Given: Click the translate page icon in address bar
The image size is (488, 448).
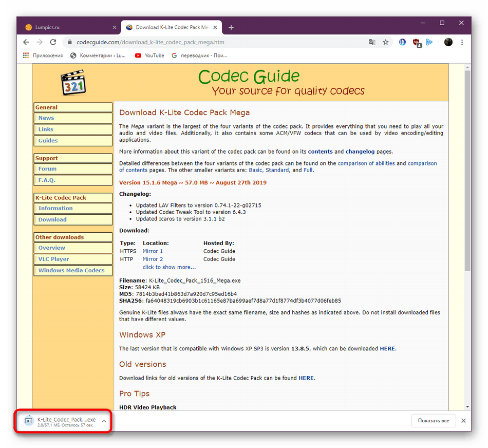Looking at the screenshot, I should (x=372, y=42).
